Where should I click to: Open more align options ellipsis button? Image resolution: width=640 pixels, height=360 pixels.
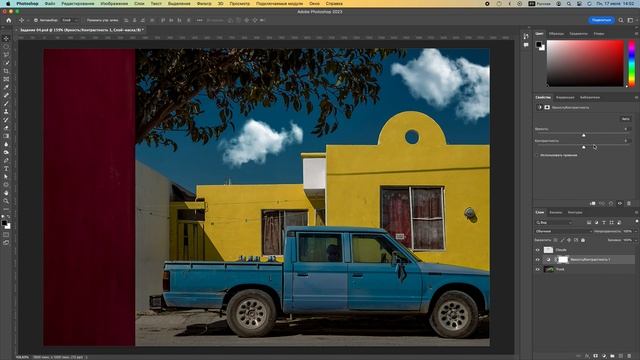click(x=199, y=20)
